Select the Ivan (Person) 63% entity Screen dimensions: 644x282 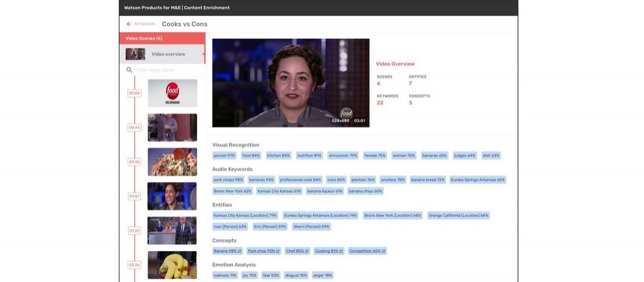(x=230, y=226)
